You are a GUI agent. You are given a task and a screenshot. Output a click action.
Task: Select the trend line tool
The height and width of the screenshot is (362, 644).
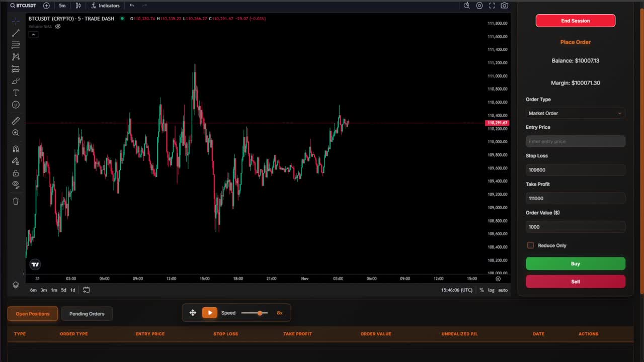(16, 33)
